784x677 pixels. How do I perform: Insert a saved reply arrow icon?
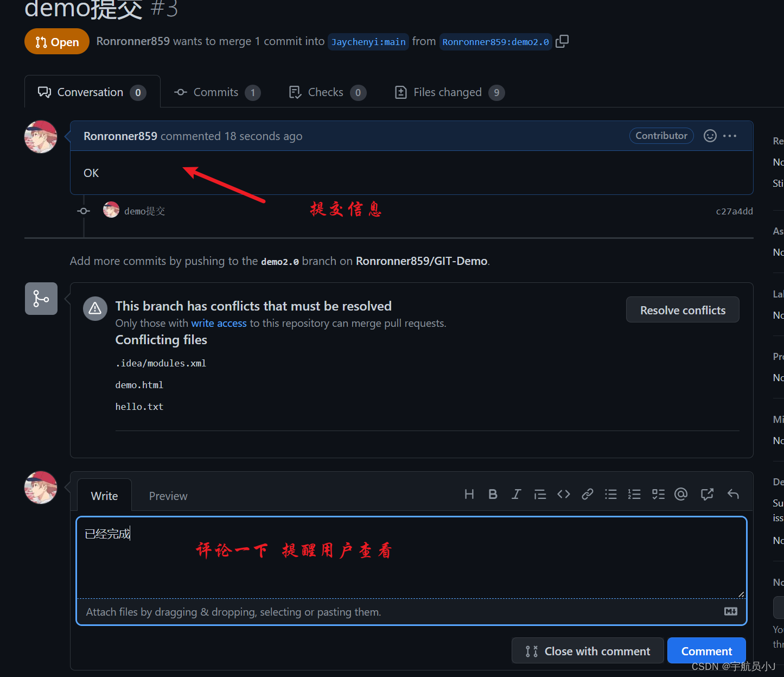(733, 494)
